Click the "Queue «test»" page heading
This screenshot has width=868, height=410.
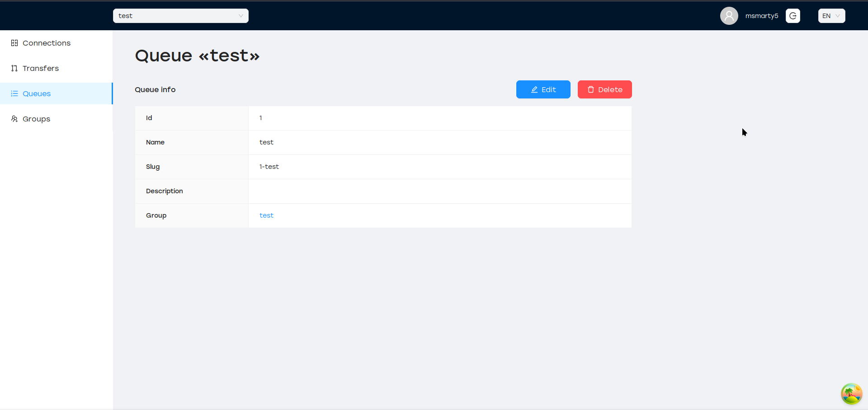197,56
